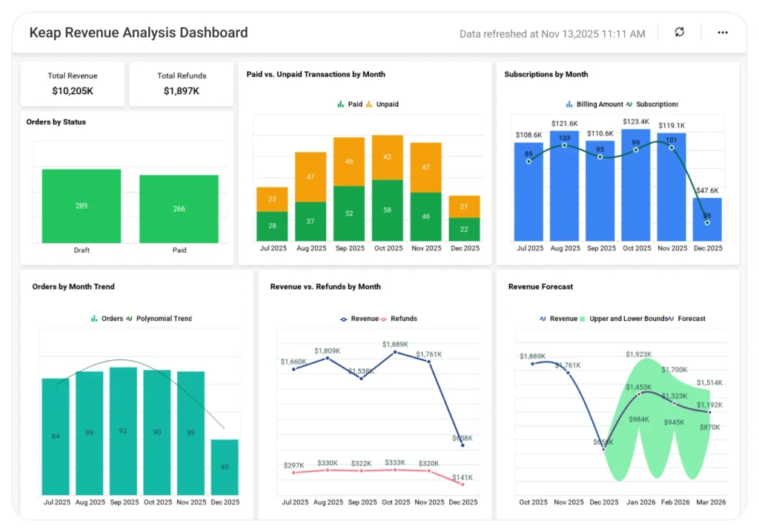This screenshot has height=532, width=759.
Task: Select the Total Refunds card
Action: tap(182, 84)
